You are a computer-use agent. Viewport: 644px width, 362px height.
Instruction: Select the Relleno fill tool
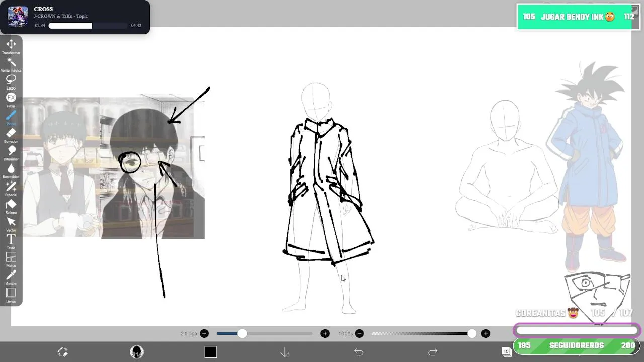[x=11, y=206]
